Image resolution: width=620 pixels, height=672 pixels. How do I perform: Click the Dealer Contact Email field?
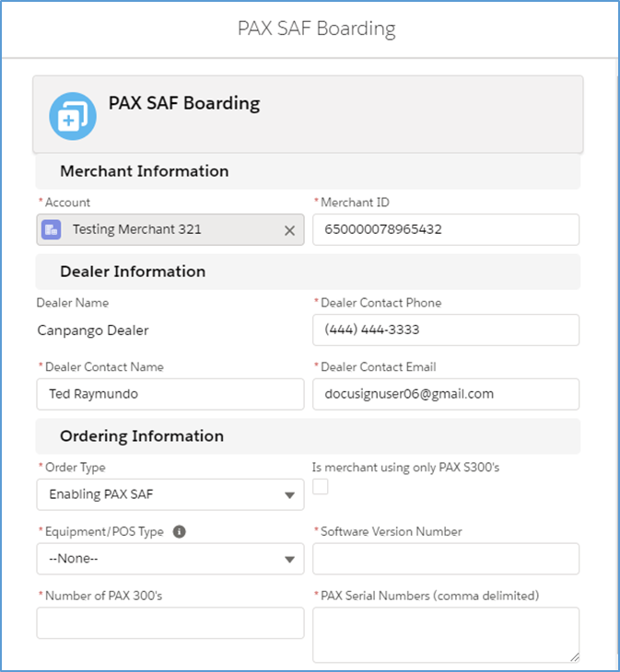pos(446,394)
